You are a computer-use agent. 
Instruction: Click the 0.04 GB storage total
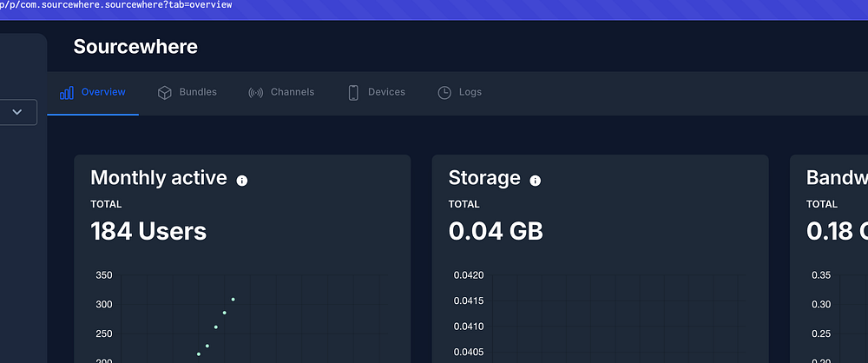click(x=496, y=231)
